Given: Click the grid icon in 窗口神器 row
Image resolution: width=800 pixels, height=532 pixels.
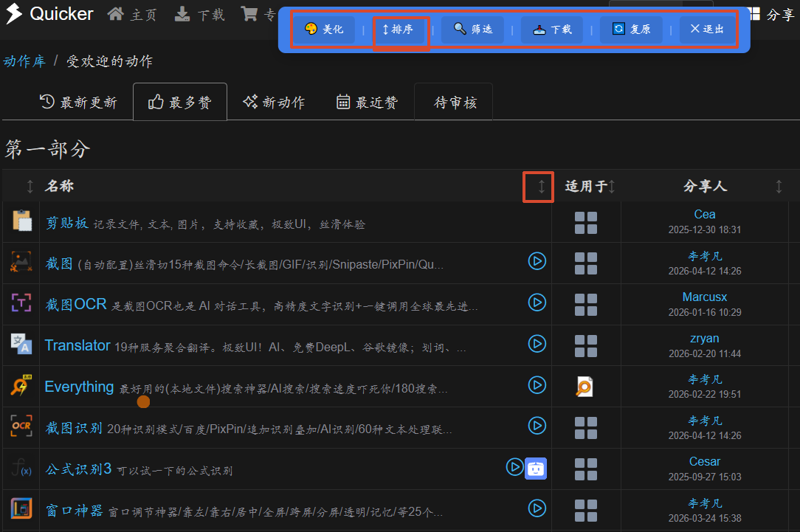Looking at the screenshot, I should tap(586, 511).
